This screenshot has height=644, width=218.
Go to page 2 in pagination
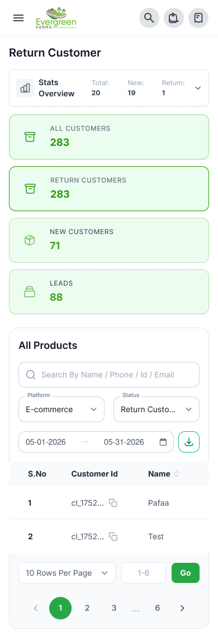pyautogui.click(x=87, y=608)
